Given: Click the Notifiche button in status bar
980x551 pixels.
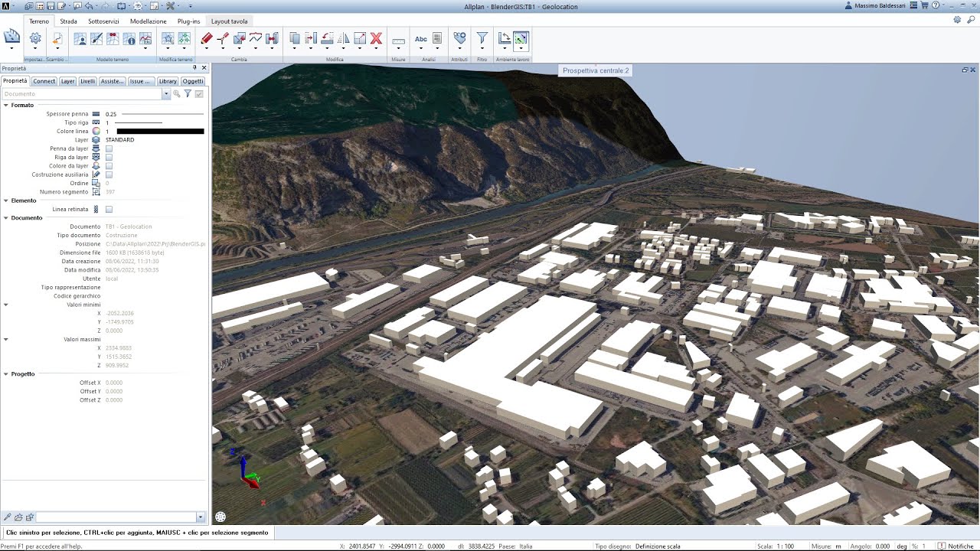Looking at the screenshot, I should [x=957, y=546].
